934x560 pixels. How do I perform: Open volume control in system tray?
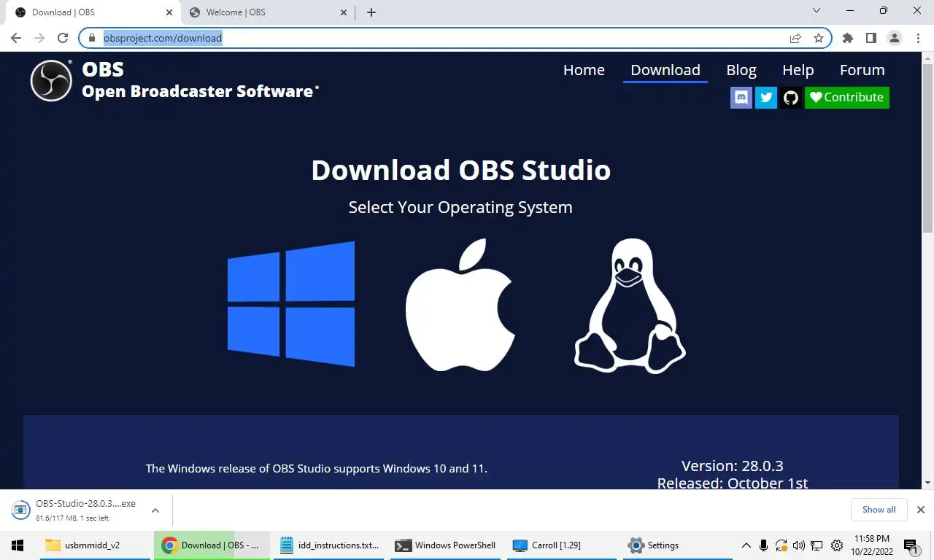[x=799, y=545]
